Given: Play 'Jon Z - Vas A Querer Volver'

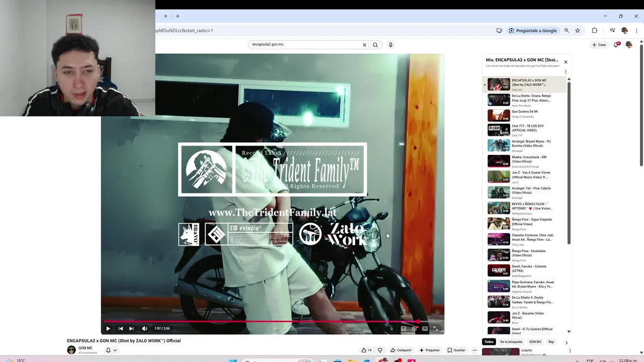Looking at the screenshot, I should pos(526,176).
